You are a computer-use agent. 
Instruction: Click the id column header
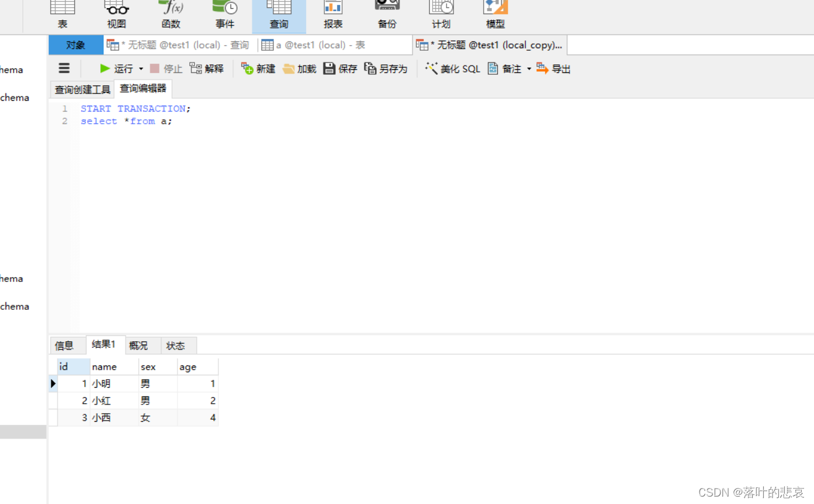coord(74,367)
